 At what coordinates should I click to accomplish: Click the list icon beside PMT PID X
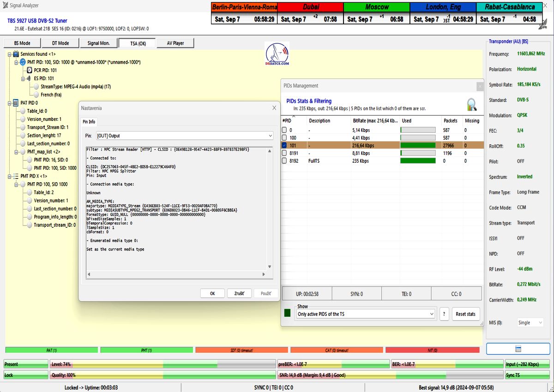16,176
